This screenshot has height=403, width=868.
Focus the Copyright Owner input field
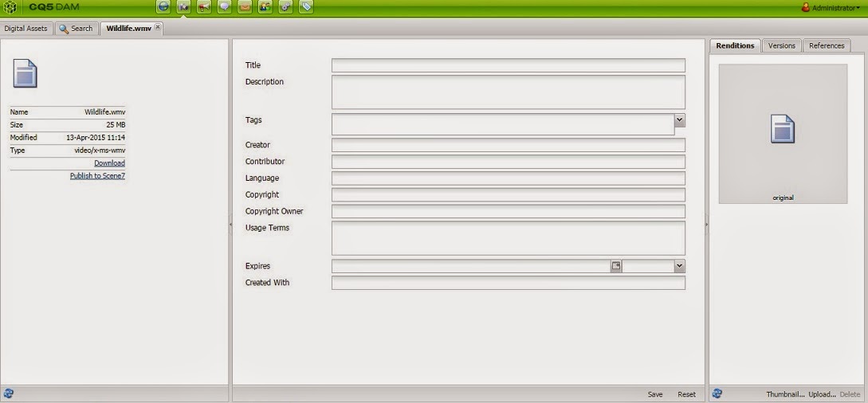pyautogui.click(x=509, y=211)
